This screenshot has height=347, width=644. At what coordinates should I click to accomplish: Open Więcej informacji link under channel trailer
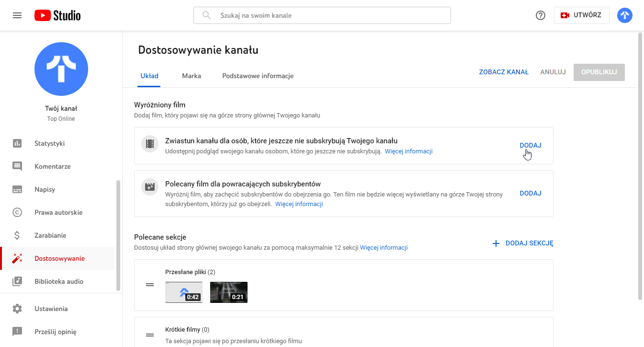(409, 151)
